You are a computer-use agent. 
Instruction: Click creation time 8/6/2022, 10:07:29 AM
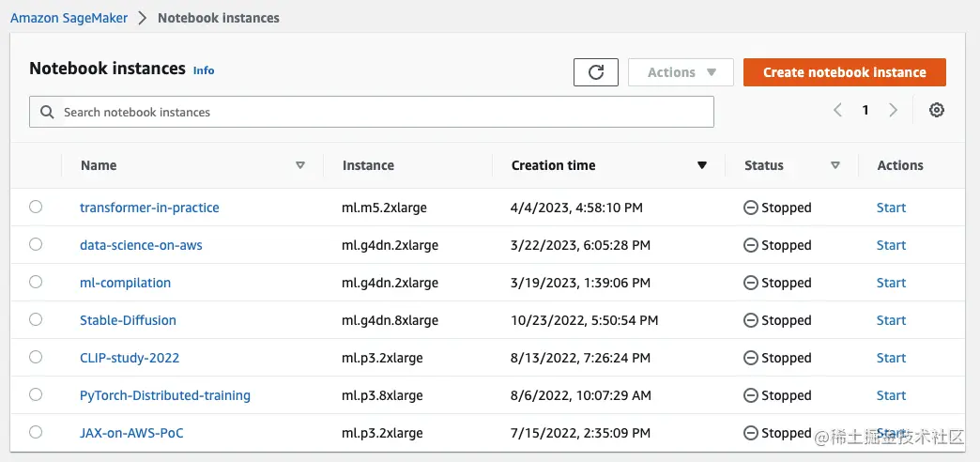pos(581,395)
